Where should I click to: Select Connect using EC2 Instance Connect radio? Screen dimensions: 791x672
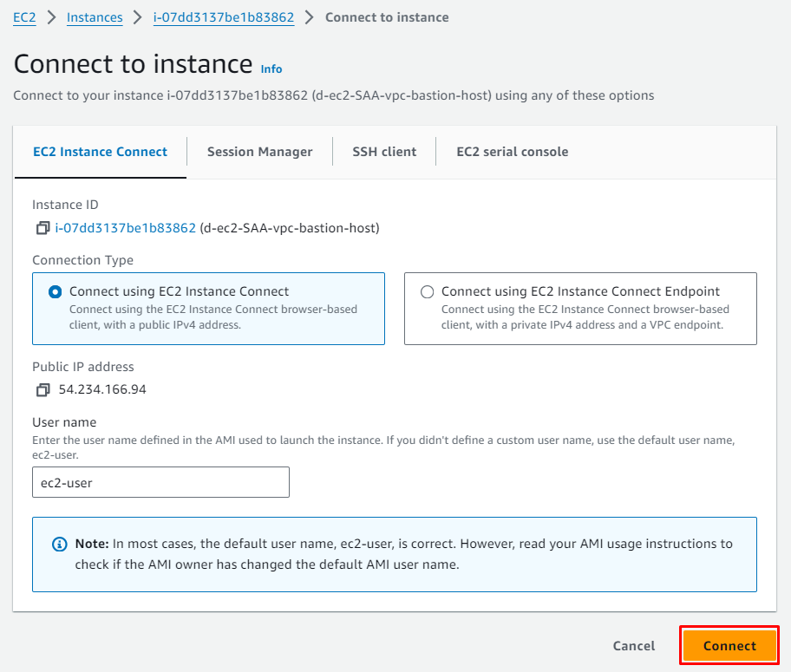56,292
